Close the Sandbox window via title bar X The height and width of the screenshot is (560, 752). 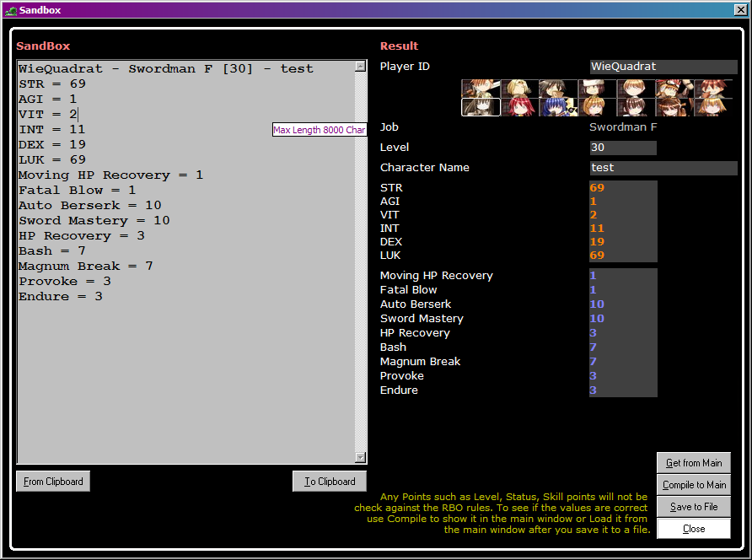[740, 10]
